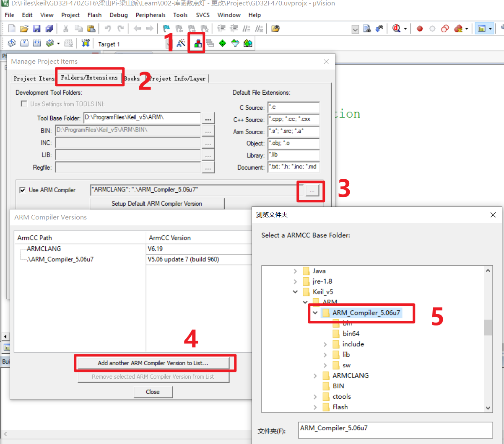Open the File menu
This screenshot has width=504, height=444.
coord(9,15)
